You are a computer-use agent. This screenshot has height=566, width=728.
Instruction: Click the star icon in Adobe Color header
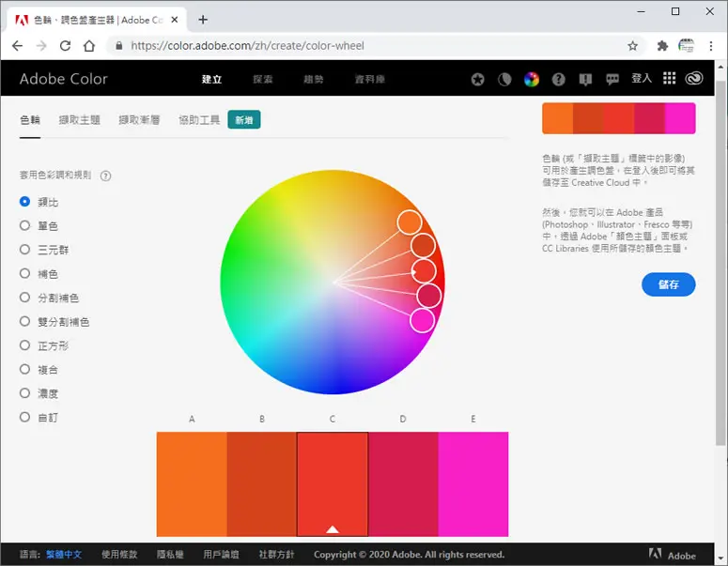pyautogui.click(x=477, y=80)
